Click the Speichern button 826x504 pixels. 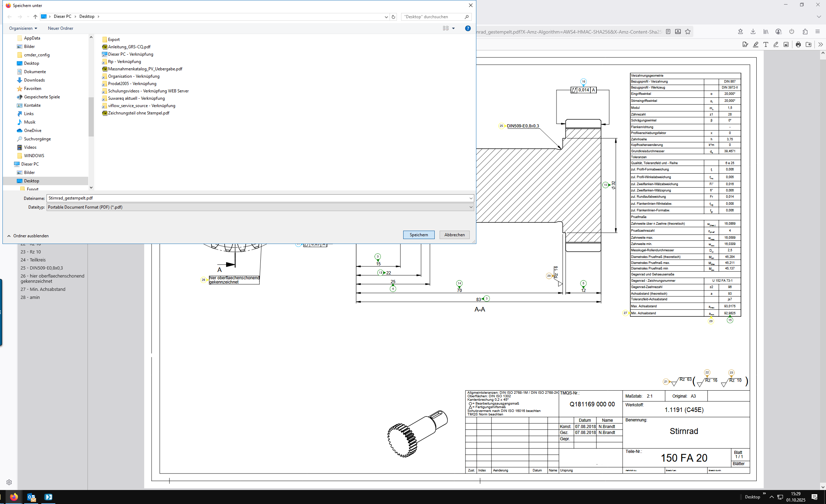click(419, 235)
